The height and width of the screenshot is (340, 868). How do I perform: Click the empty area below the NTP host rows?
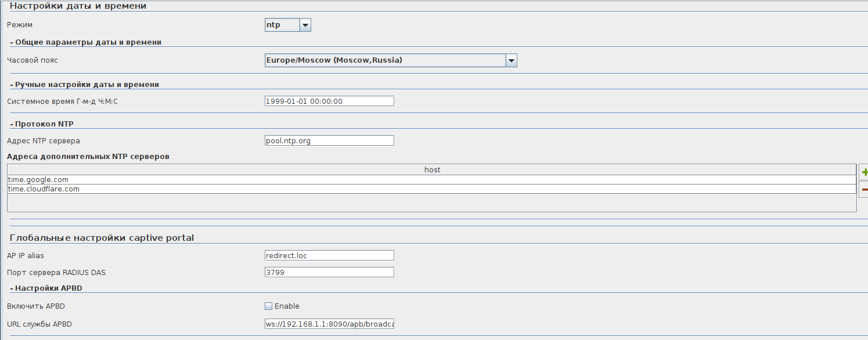coord(431,202)
